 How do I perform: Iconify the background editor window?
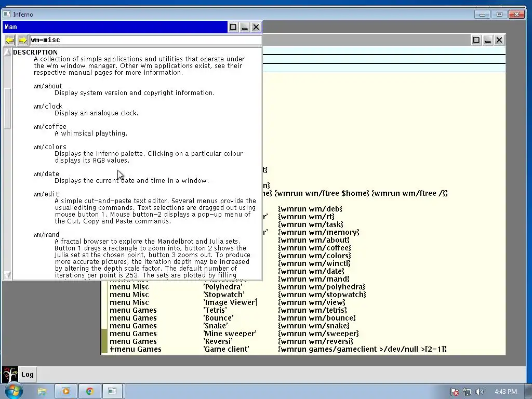[x=488, y=40]
